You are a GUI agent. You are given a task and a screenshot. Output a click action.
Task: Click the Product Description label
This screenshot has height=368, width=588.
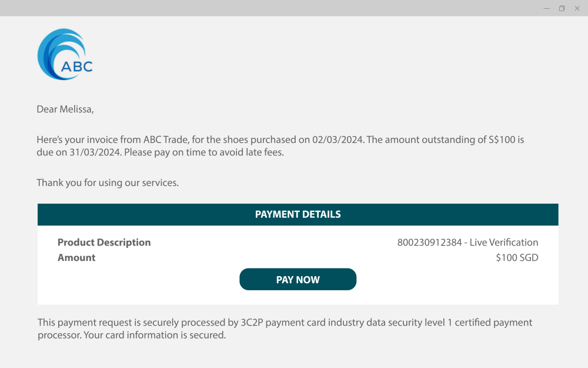tap(104, 243)
